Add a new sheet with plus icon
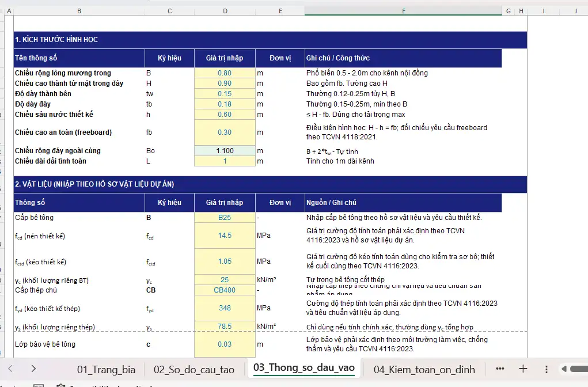588x387 pixels. click(523, 369)
